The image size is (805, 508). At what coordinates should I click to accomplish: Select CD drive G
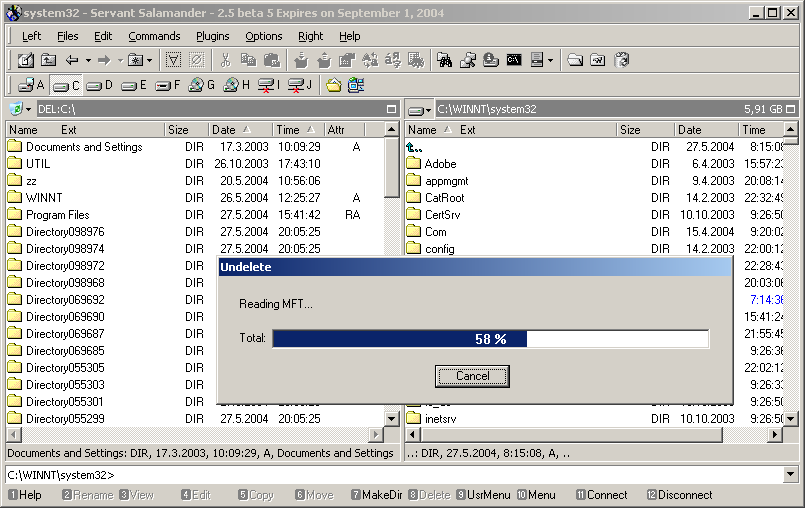point(201,85)
